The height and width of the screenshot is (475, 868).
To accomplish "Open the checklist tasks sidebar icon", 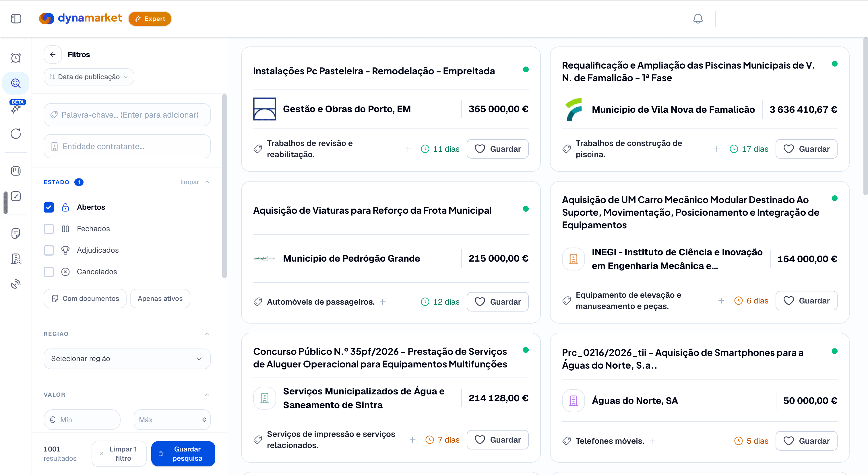I will [16, 196].
